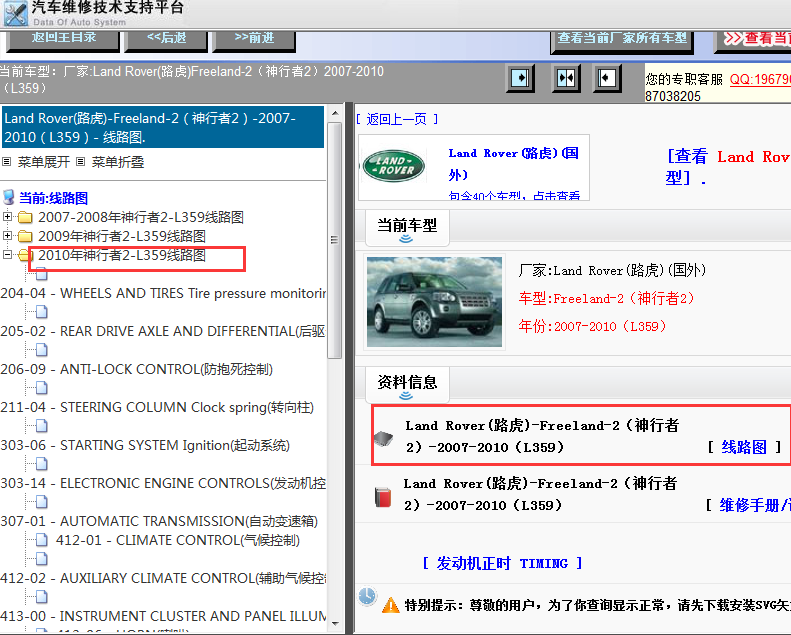Click the 菜单展开 expand menu icon

coord(6,162)
